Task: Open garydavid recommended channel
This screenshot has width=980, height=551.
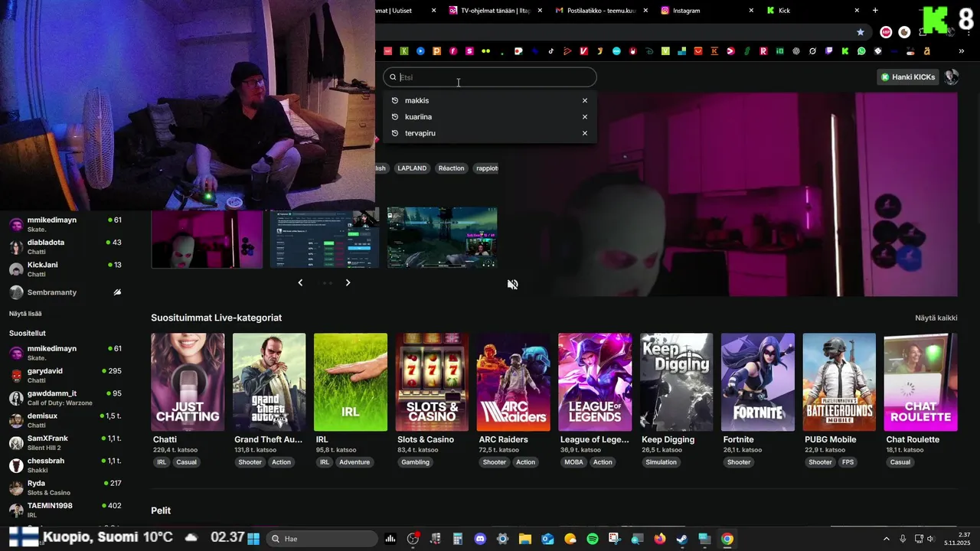Action: click(65, 375)
